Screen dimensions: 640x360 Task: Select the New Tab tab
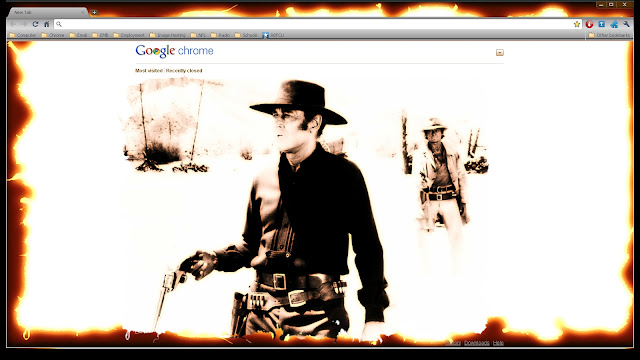pyautogui.click(x=47, y=12)
